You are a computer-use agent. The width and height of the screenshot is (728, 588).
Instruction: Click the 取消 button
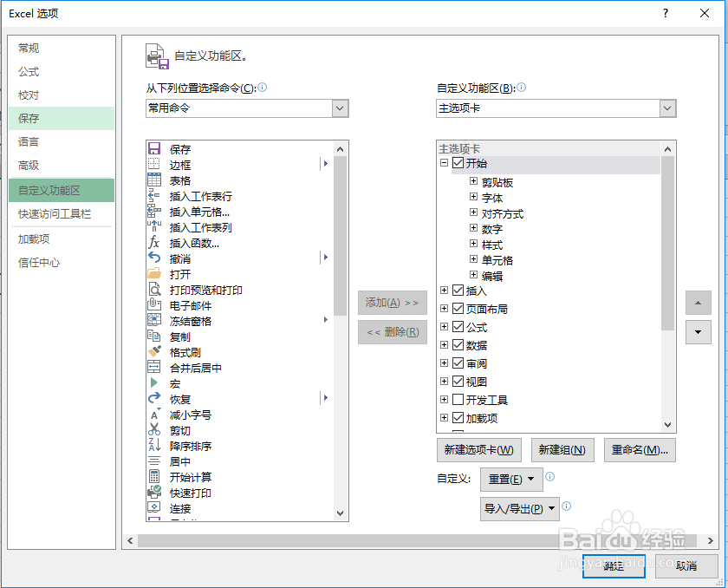click(686, 566)
